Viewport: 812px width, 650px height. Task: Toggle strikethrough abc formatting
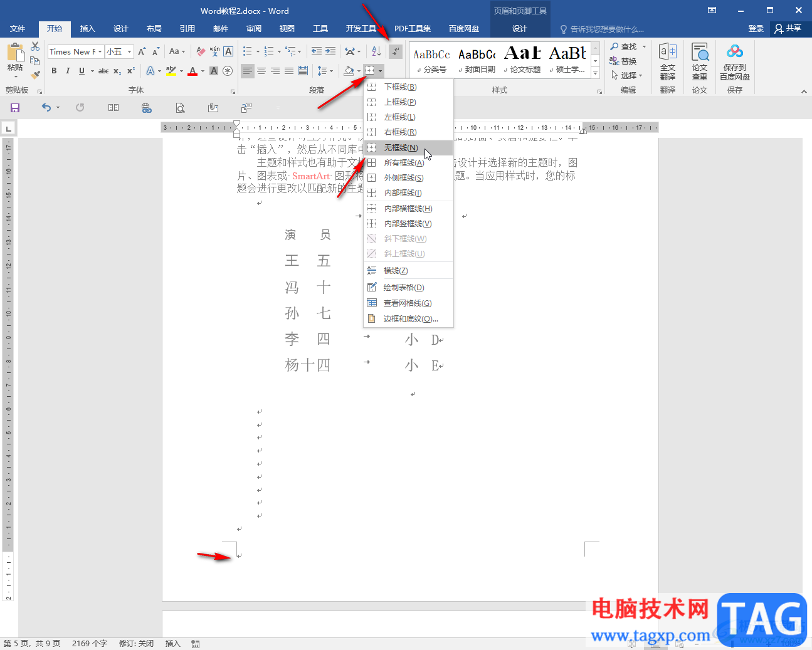[x=103, y=71]
